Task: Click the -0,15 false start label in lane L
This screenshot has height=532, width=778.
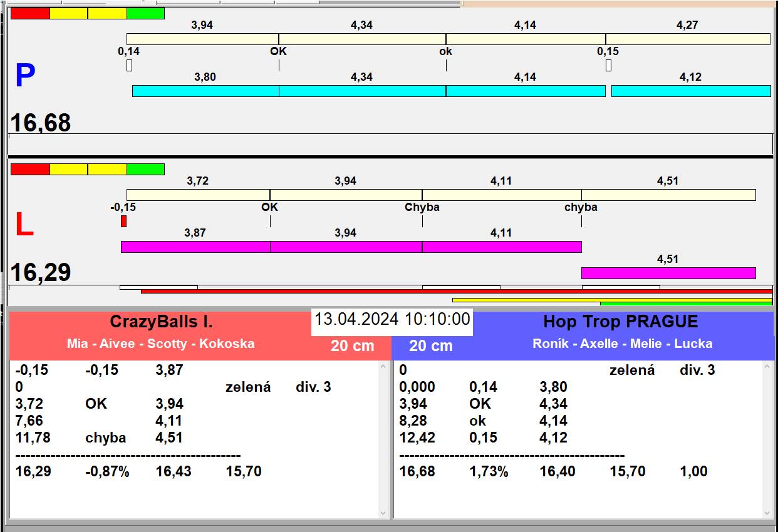Action: tap(123, 207)
